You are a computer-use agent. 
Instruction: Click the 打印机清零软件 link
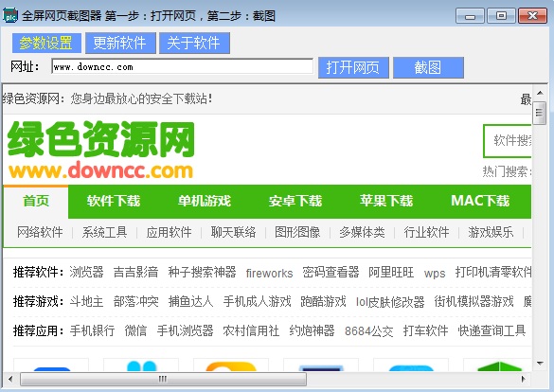(x=493, y=273)
